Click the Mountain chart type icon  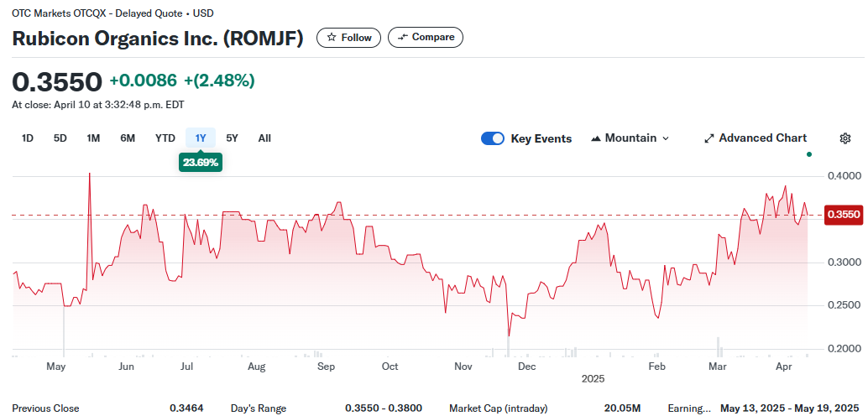(596, 138)
